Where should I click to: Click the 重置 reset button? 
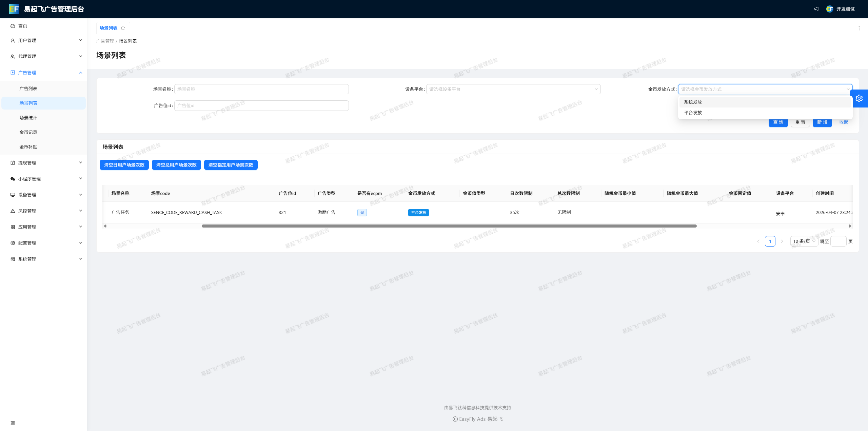coord(800,122)
